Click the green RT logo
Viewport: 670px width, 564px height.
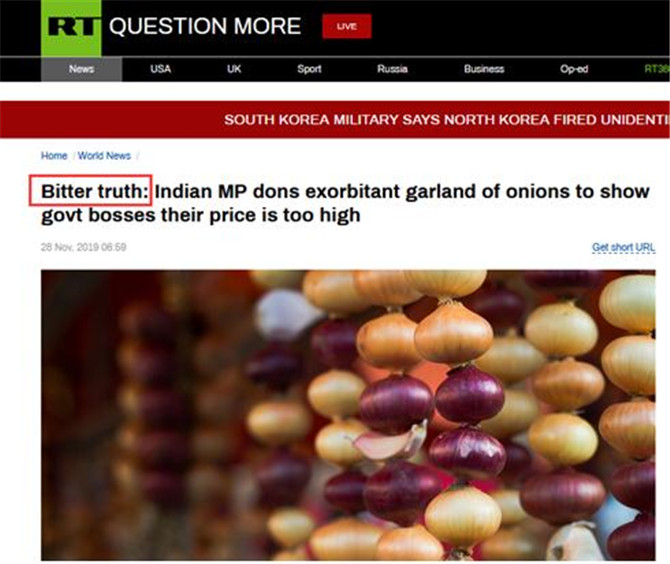click(71, 28)
